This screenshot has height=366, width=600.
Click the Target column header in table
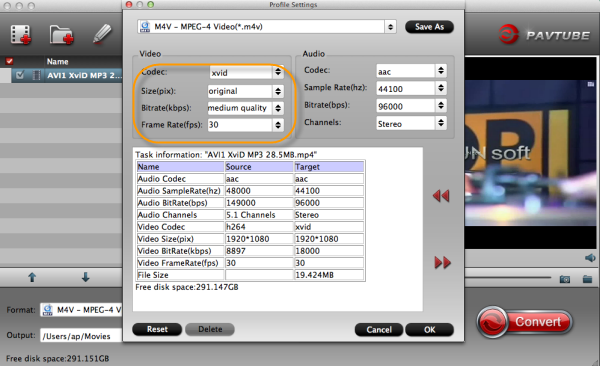point(329,167)
